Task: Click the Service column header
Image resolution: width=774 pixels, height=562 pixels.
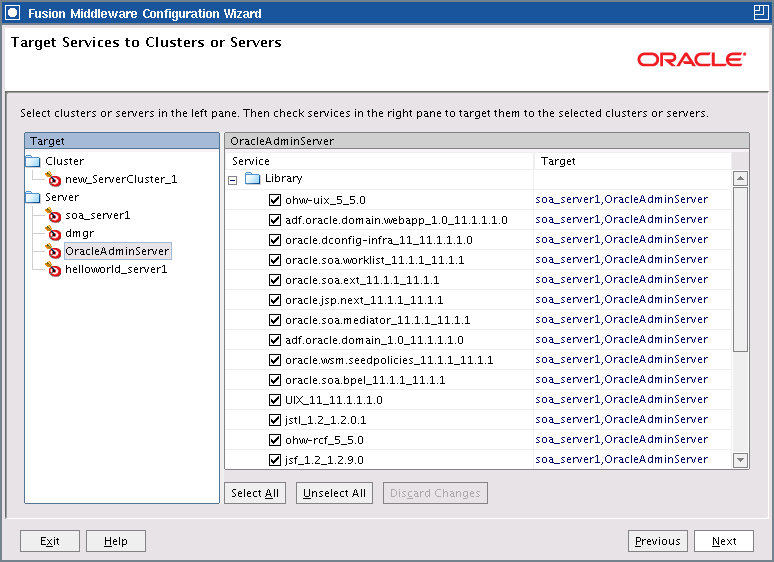Action: [x=379, y=161]
